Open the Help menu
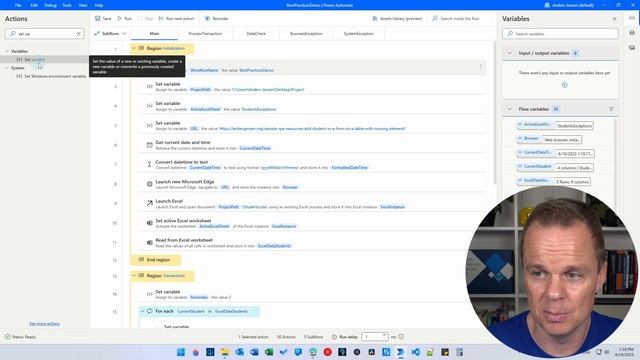 (x=99, y=5)
